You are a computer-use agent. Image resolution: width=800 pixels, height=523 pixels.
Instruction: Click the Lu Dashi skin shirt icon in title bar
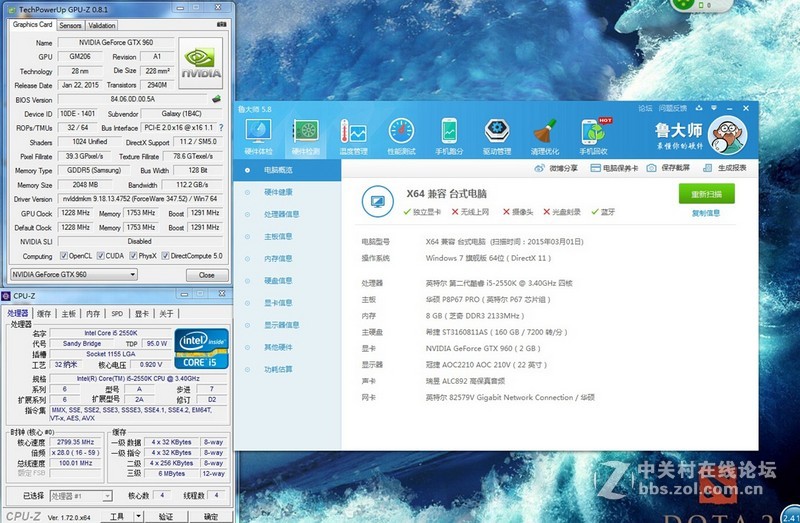pos(699,108)
